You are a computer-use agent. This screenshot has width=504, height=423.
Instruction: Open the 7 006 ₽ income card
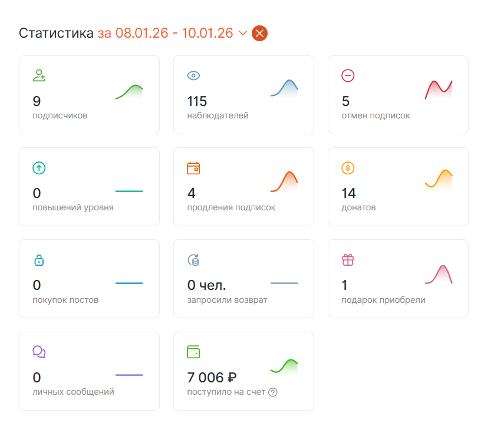click(x=243, y=371)
